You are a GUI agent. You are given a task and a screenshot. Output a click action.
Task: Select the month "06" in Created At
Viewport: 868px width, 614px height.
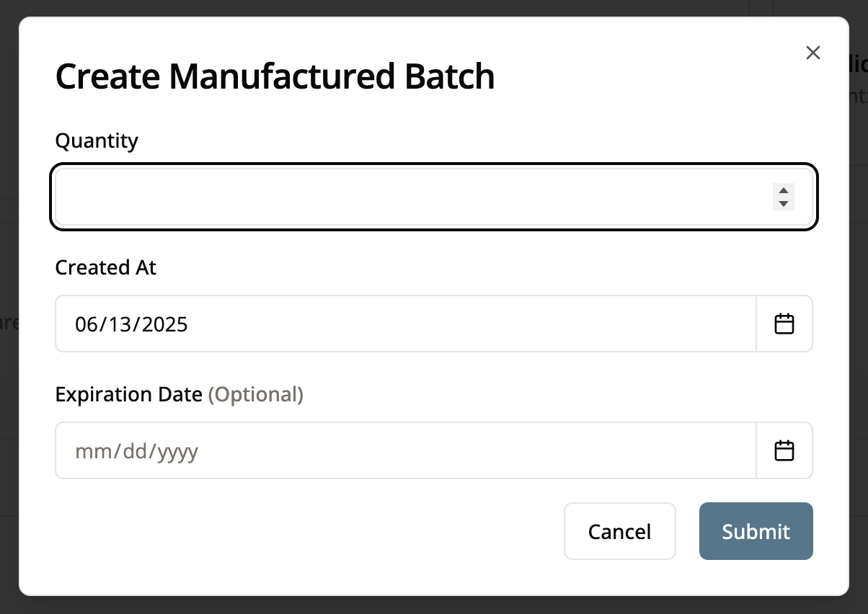point(86,324)
